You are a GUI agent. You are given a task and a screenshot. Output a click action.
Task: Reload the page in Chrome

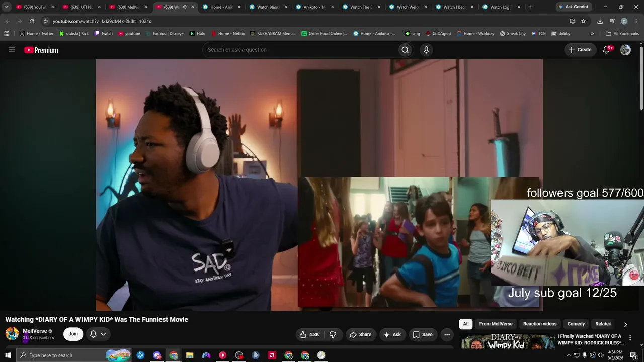tap(32, 21)
